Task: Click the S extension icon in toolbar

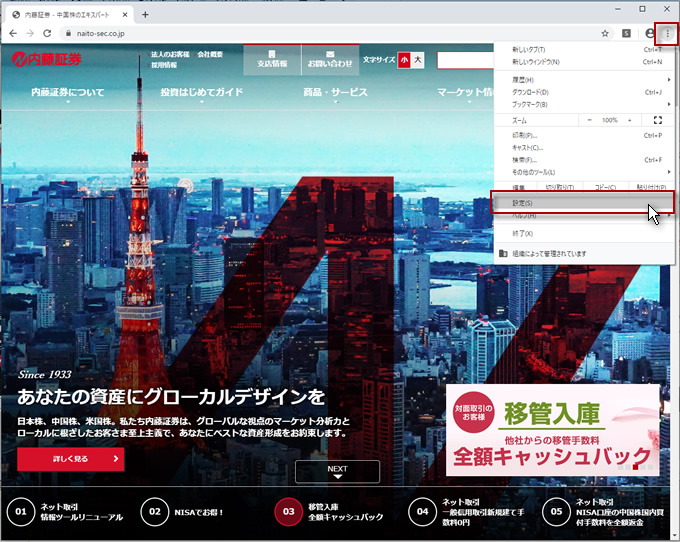Action: [627, 33]
